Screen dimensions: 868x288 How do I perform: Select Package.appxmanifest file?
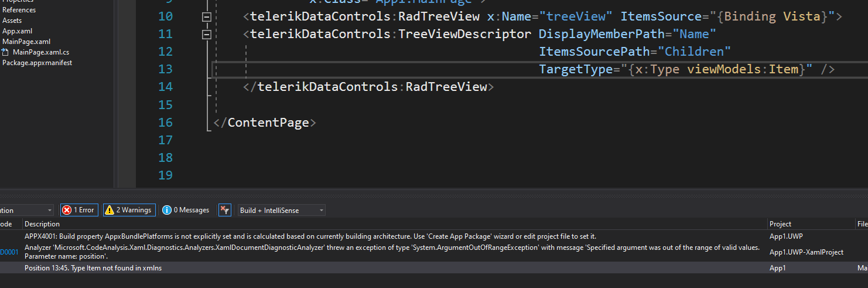coord(37,63)
